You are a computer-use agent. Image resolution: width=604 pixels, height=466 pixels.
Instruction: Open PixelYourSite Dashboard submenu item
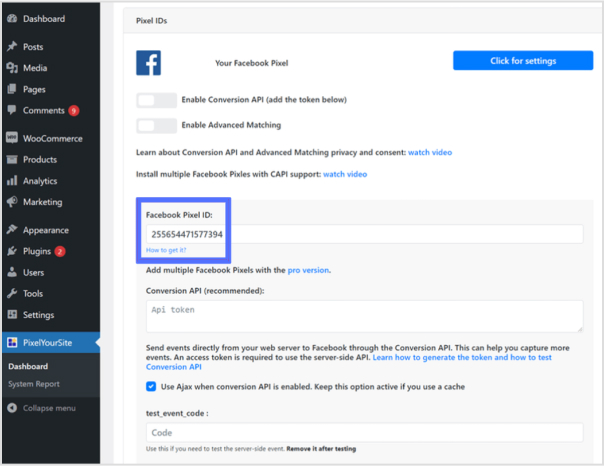click(x=28, y=366)
